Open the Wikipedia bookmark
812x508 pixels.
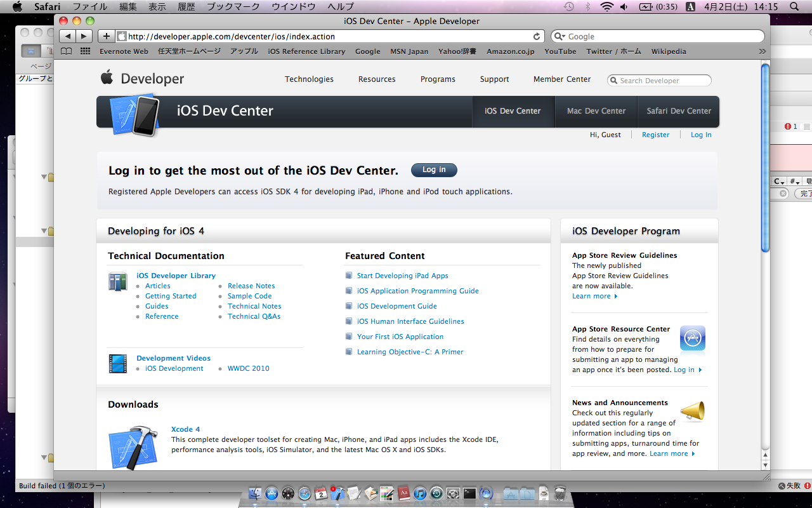(669, 51)
